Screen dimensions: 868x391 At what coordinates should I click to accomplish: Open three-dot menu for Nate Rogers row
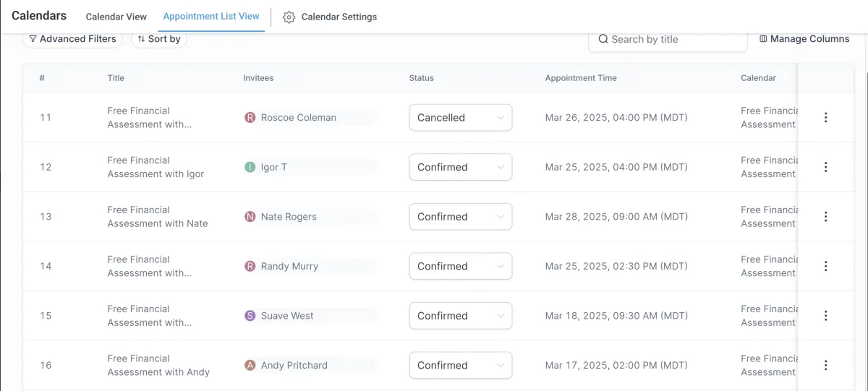tap(825, 217)
